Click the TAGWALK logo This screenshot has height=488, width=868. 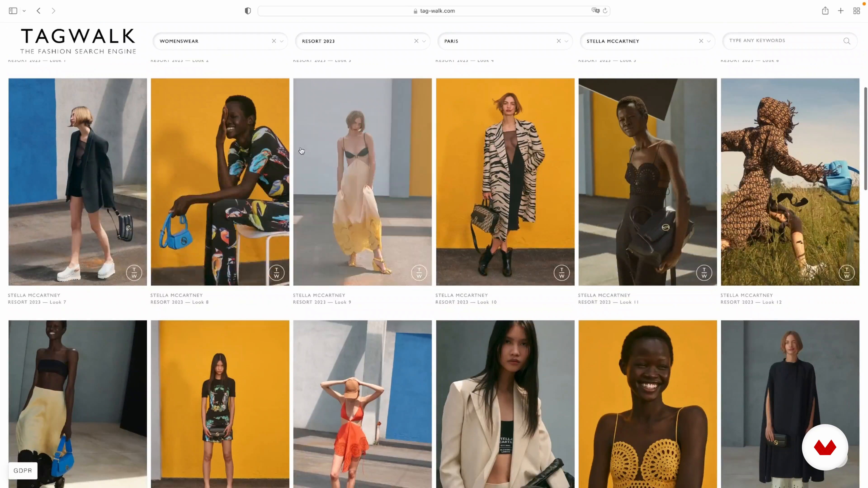coord(78,41)
